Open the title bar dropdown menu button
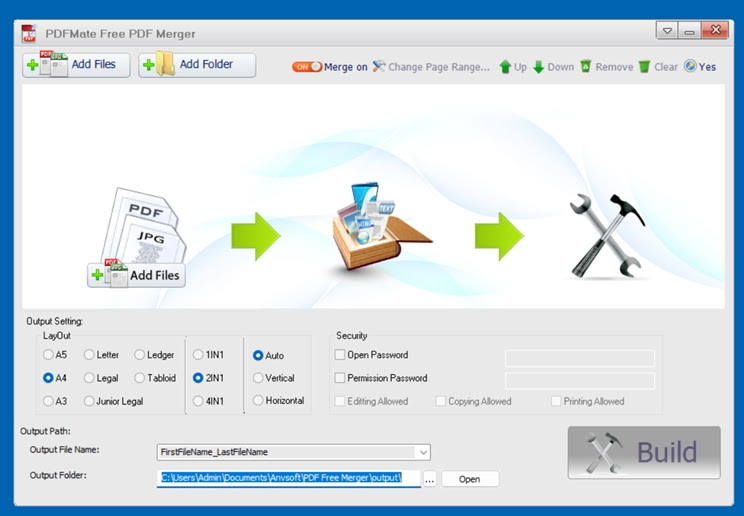 (667, 31)
